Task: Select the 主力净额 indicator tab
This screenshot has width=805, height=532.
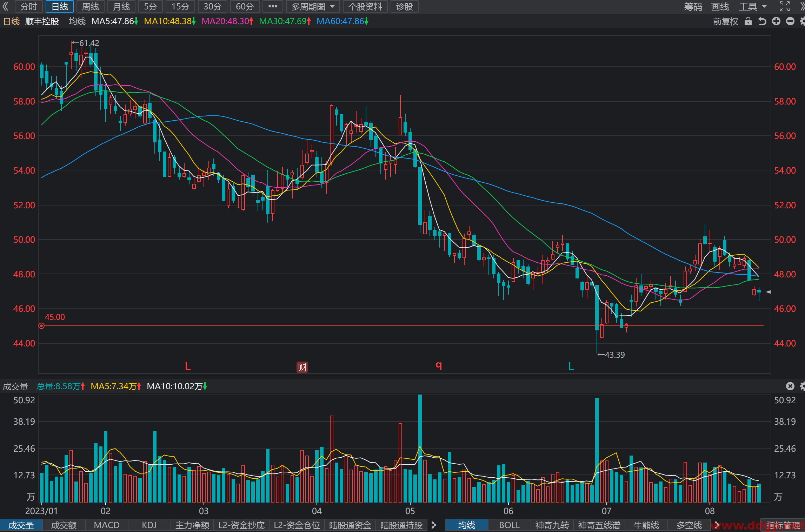Action: 192,525
